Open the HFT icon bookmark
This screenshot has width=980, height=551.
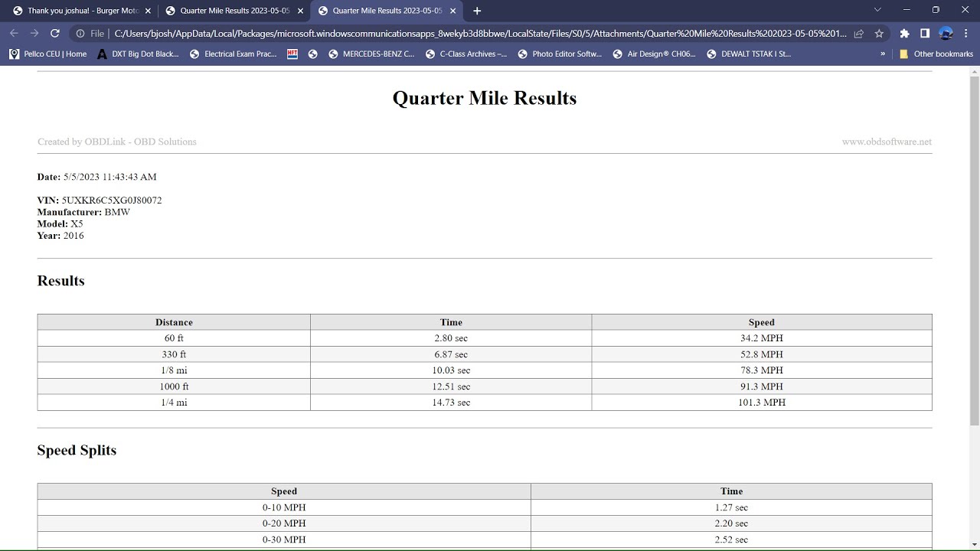pyautogui.click(x=292, y=54)
